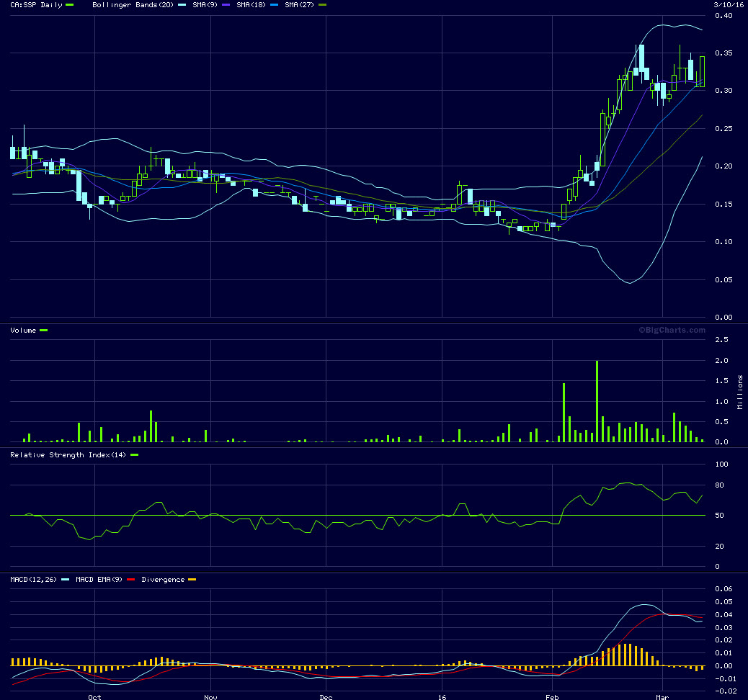Screen dimensions: 748x700
Task: Click the 100 RSI axis label
Action: pyautogui.click(x=722, y=464)
